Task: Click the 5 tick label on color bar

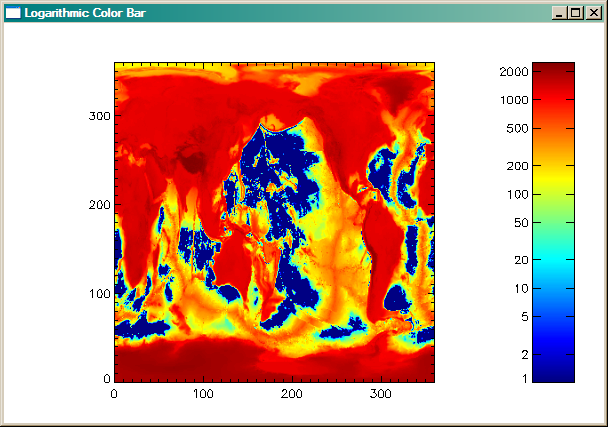Action: [523, 317]
